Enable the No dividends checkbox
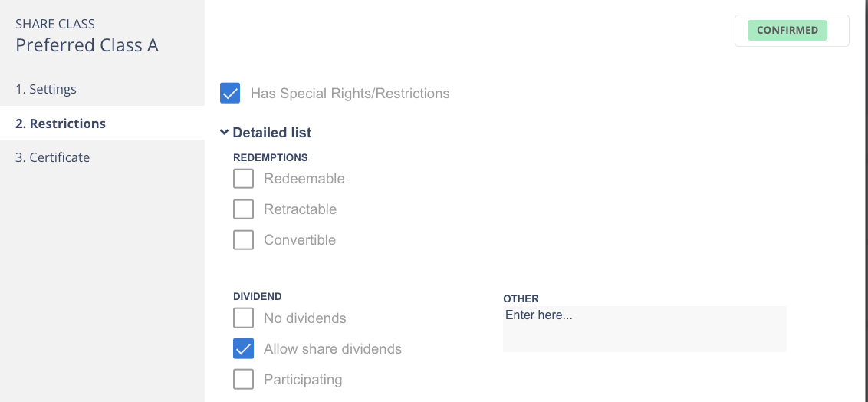Viewport: 868px width, 402px height. [243, 318]
